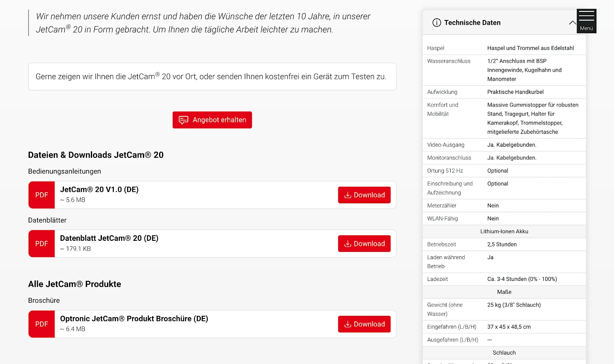Click the Dateien & Downloads JetCam® 20 heading
Screen dimensions: 614x364
(x=96, y=155)
